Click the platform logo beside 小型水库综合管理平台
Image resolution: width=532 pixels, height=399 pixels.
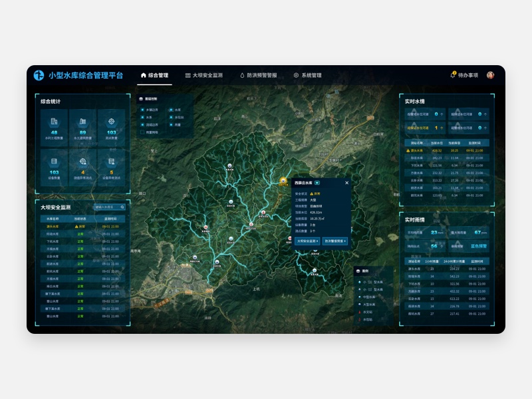(x=39, y=75)
